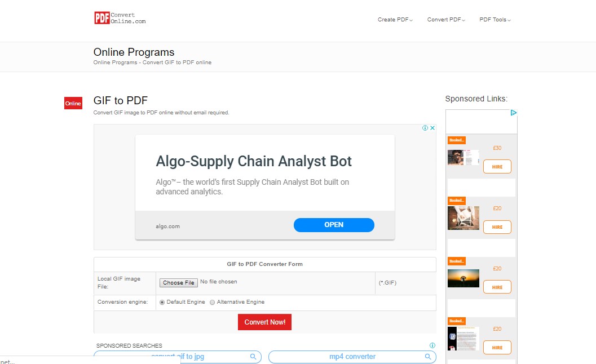Open the notebook desk thumbnail in sidebar
The height and width of the screenshot is (364, 596).
(x=463, y=218)
